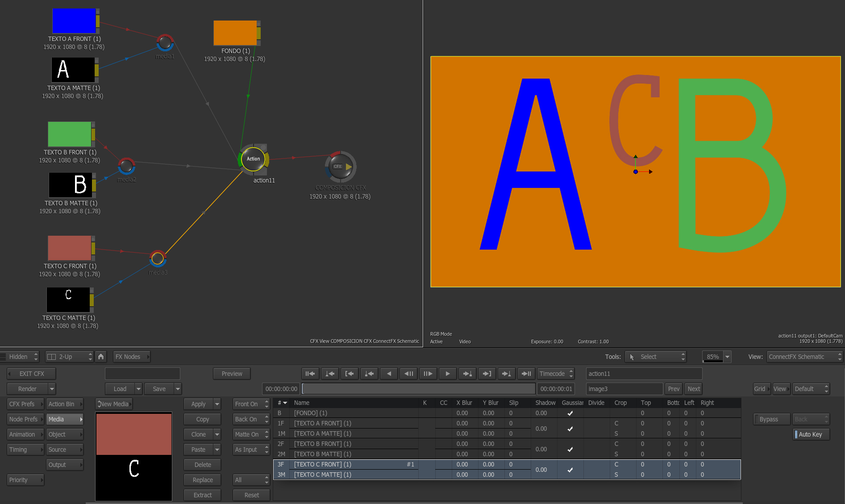This screenshot has height=504, width=845.
Task: Select the FONDO orange clip node
Action: tap(235, 33)
